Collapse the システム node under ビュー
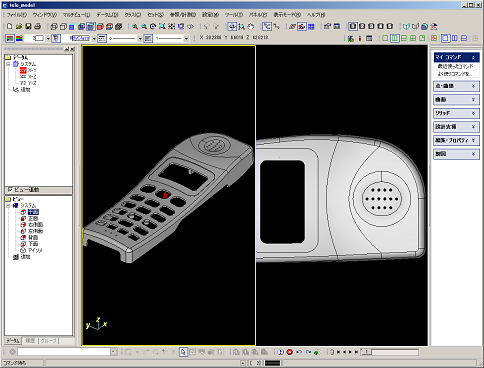Viewport: 484px width, 368px height. tap(8, 206)
